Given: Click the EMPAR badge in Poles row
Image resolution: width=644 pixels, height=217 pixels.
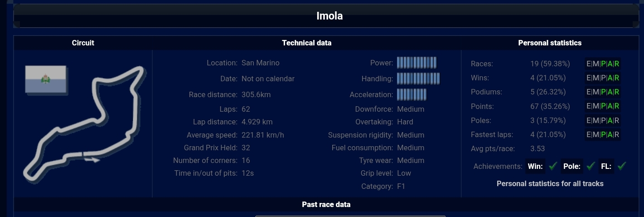Looking at the screenshot, I should (x=603, y=121).
